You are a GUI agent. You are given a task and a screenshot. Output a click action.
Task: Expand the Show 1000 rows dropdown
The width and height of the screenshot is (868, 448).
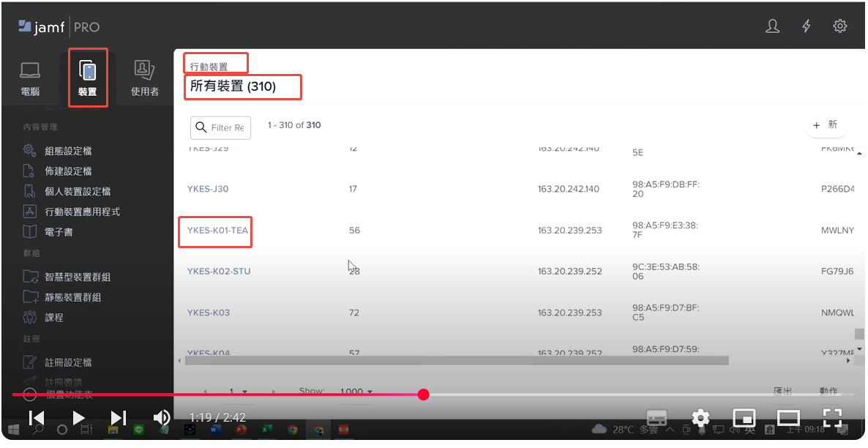pyautogui.click(x=356, y=392)
